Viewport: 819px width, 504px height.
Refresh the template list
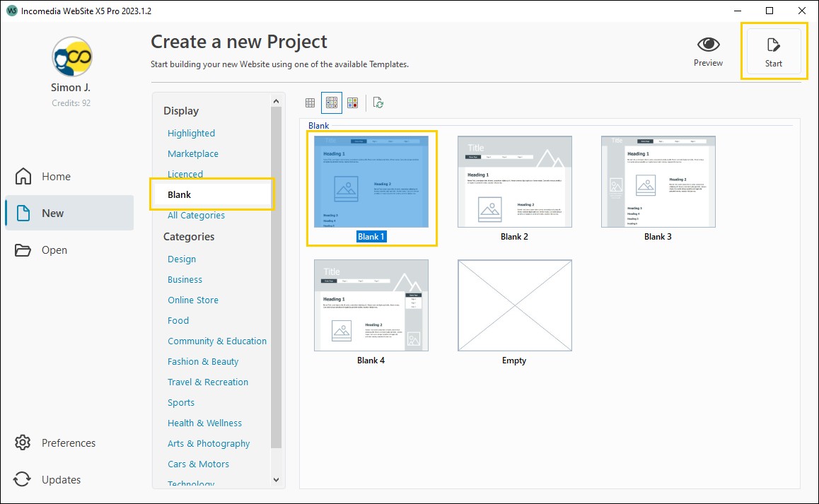pos(378,102)
